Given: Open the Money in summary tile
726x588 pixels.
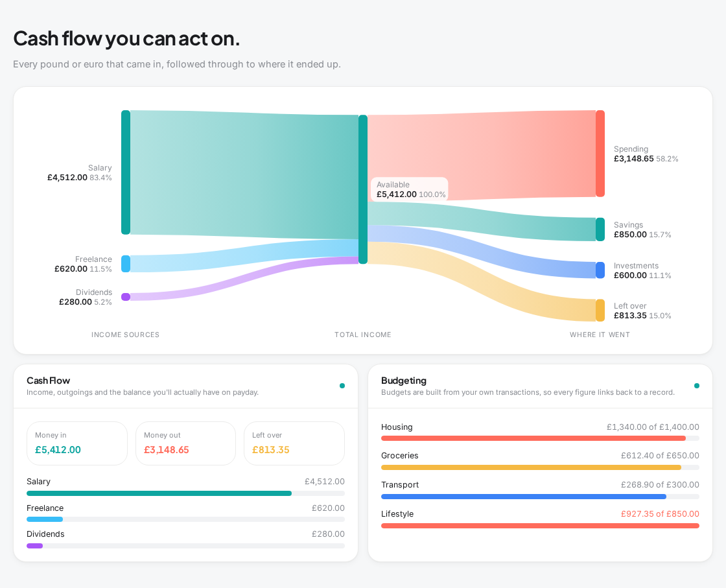Looking at the screenshot, I should [x=77, y=443].
